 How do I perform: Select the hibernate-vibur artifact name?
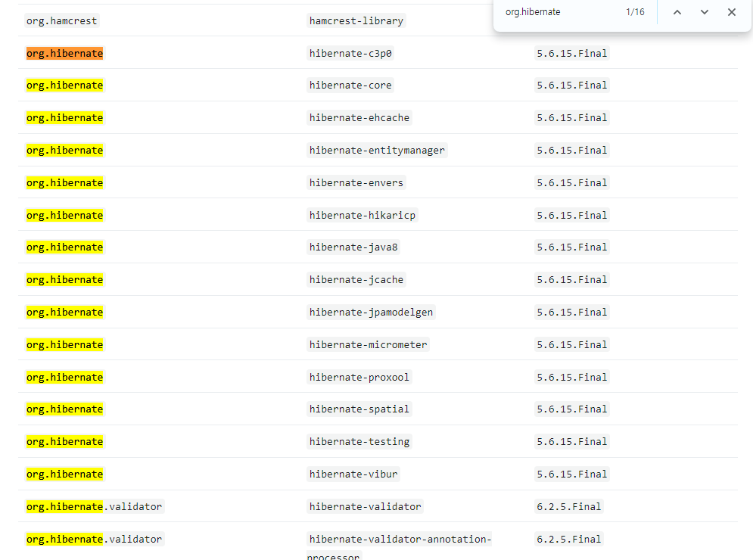click(x=353, y=474)
